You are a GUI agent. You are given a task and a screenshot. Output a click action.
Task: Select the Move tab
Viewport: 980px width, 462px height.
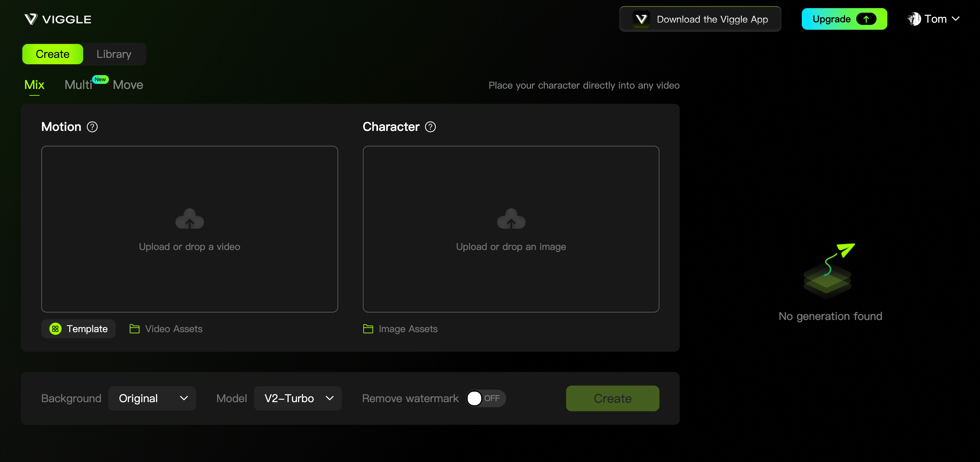point(128,85)
